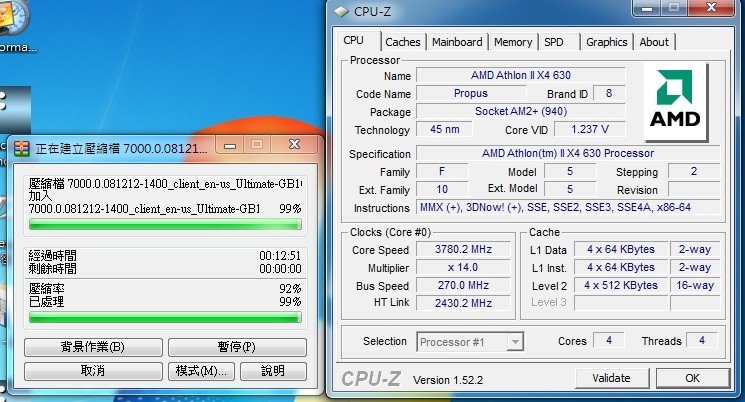Click the Core VID value 1.237 V
745x402 pixels.
pos(590,129)
